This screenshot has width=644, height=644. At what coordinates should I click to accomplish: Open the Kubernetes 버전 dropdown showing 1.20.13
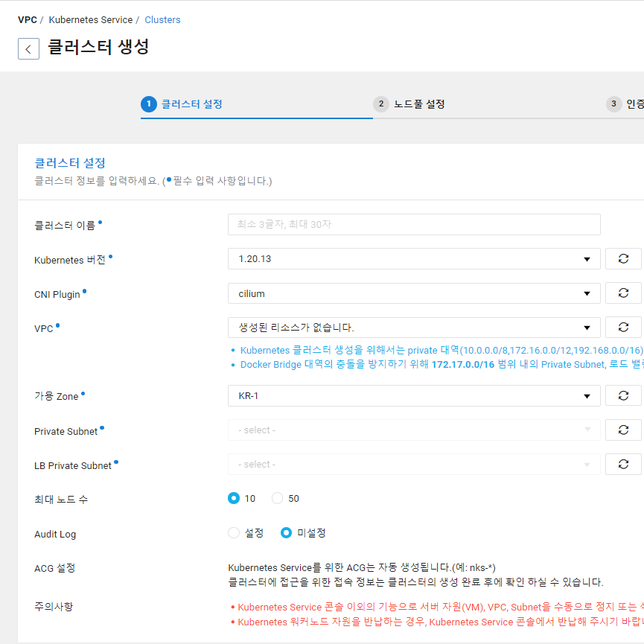414,259
